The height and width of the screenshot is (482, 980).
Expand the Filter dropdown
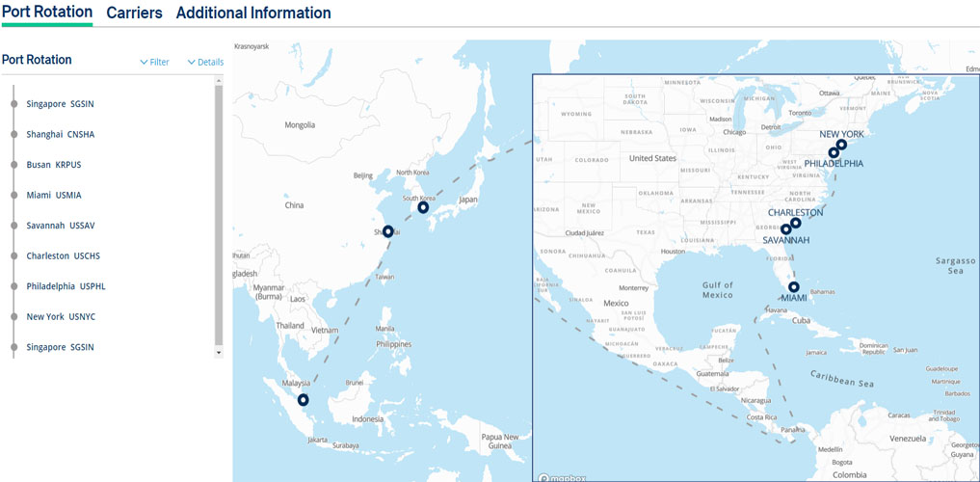click(154, 63)
